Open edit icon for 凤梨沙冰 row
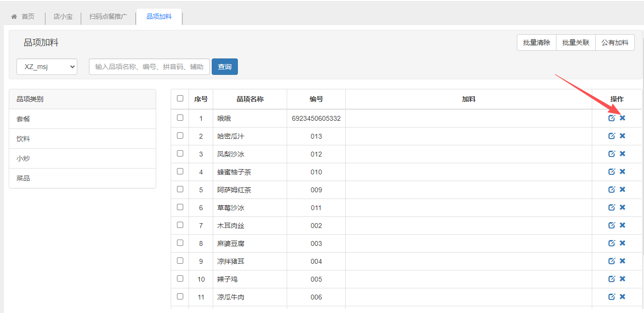Image resolution: width=644 pixels, height=313 pixels. [612, 154]
